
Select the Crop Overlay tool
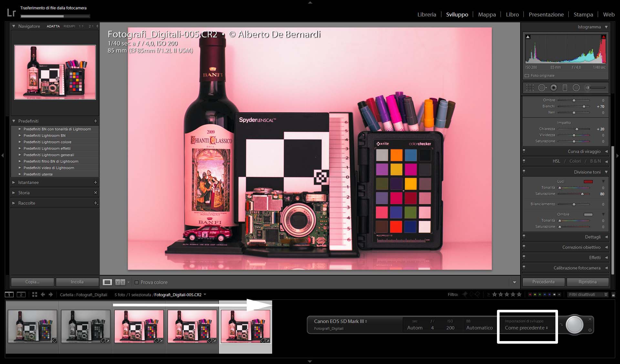(x=530, y=87)
